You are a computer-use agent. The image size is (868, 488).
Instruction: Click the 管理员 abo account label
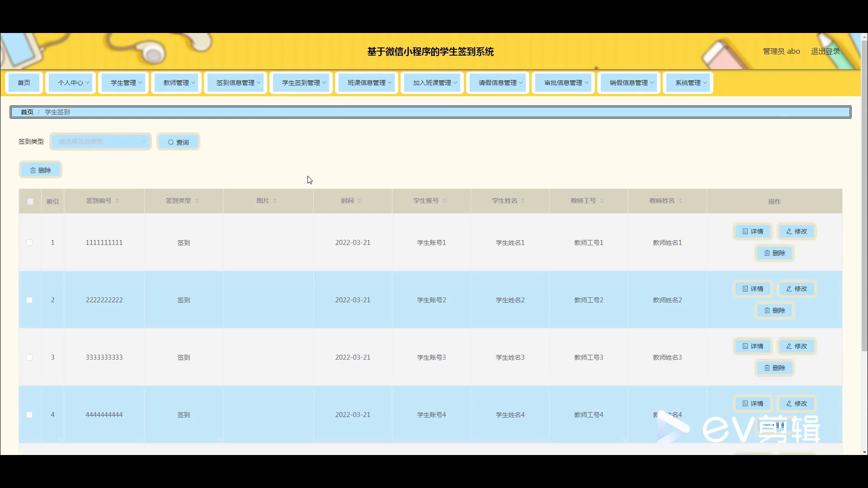pos(781,52)
